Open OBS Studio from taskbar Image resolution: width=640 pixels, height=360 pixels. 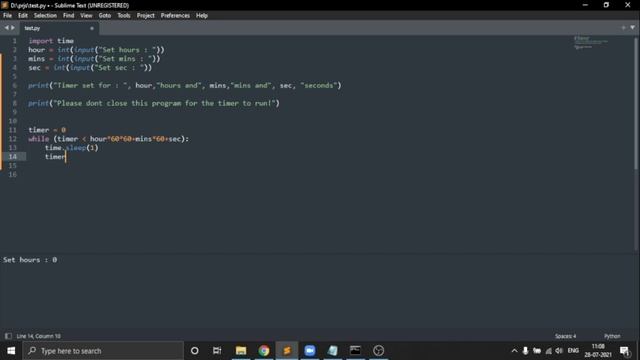(x=378, y=351)
